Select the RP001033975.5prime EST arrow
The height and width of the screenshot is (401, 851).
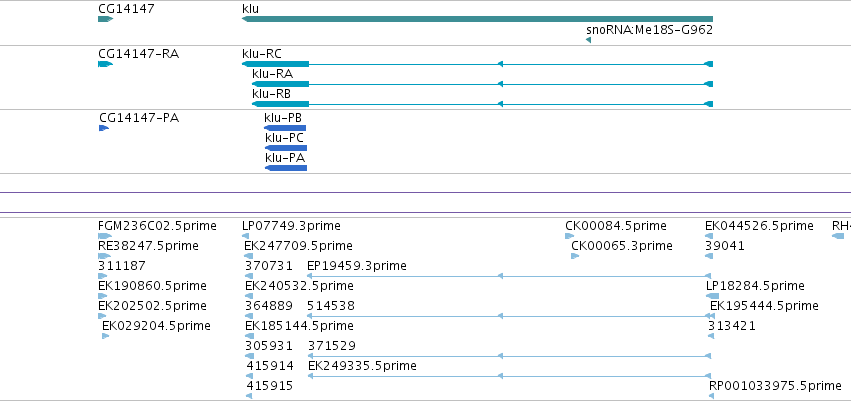[x=712, y=396]
